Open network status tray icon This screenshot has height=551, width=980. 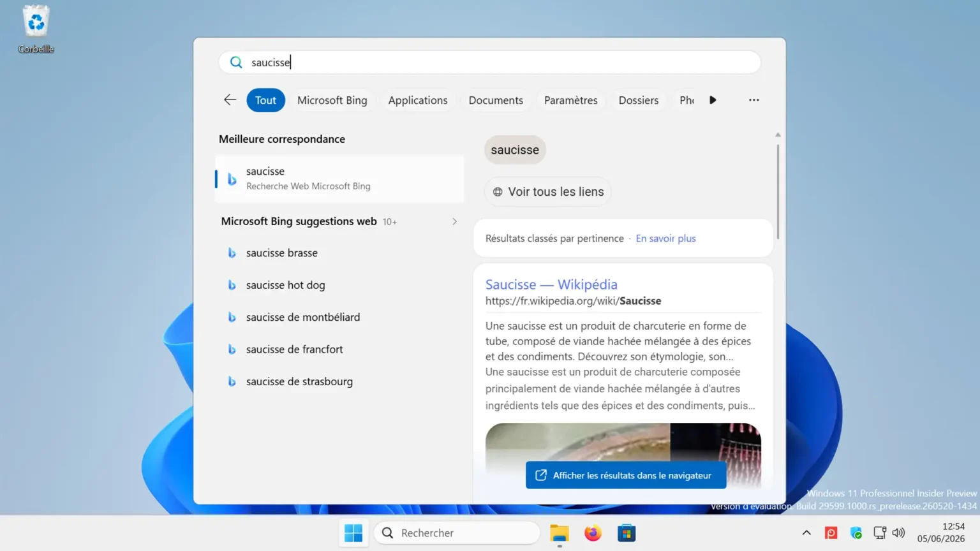click(880, 533)
